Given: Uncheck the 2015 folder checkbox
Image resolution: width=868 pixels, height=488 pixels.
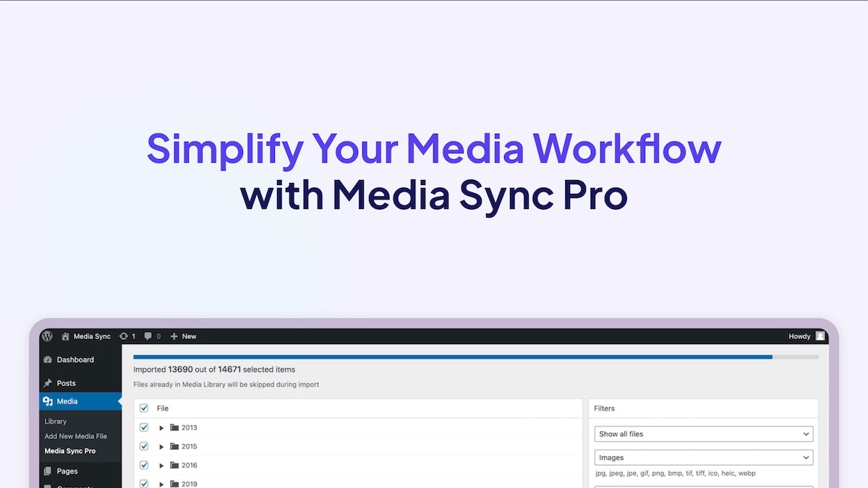Looking at the screenshot, I should coord(143,446).
